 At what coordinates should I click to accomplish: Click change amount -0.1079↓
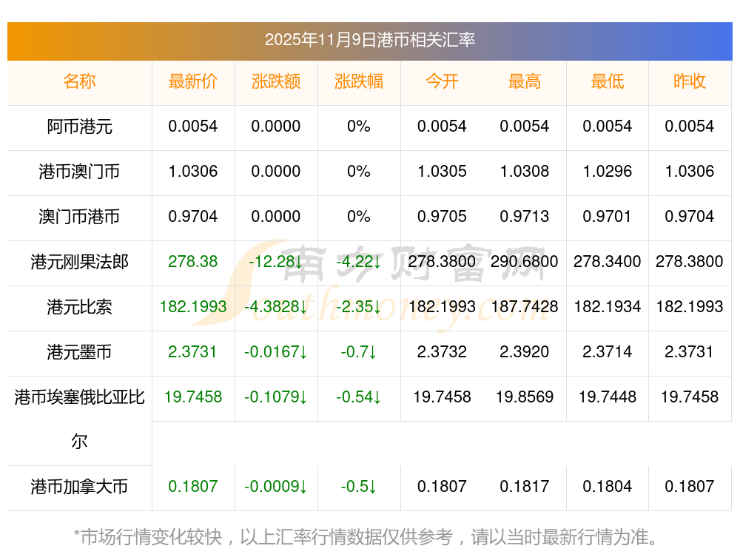coord(276,397)
